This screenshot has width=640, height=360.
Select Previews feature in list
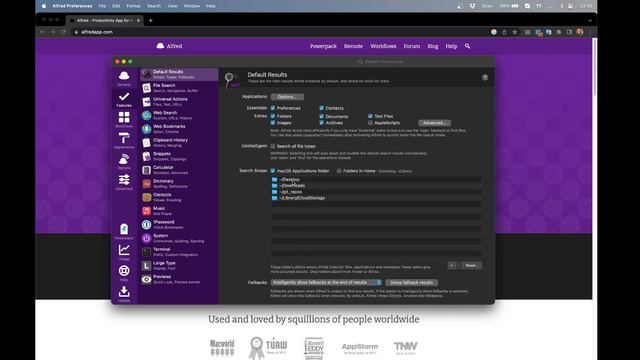[179, 279]
